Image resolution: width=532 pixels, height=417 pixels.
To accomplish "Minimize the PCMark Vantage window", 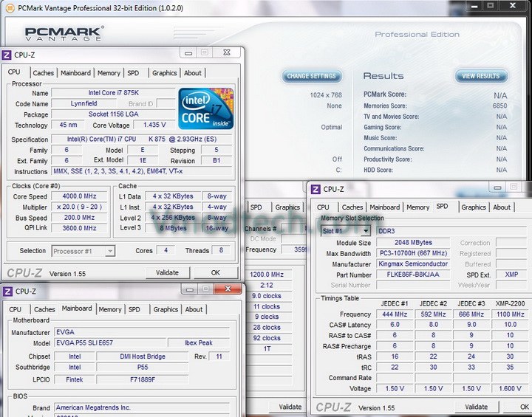I will [474, 6].
